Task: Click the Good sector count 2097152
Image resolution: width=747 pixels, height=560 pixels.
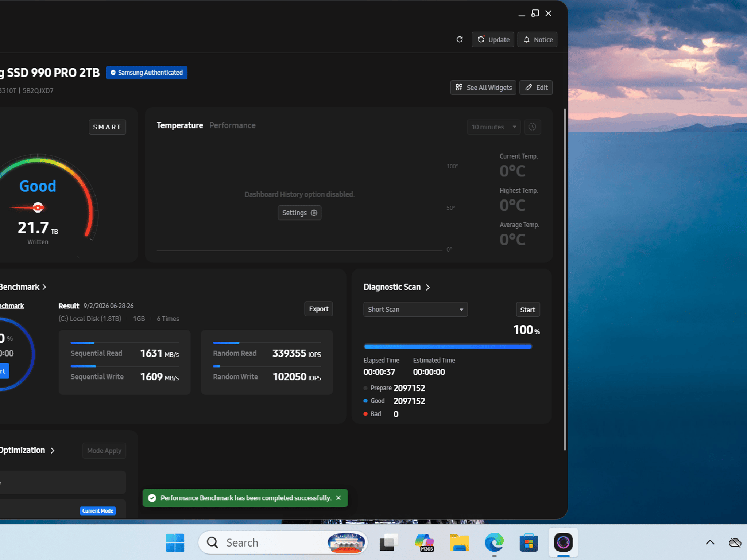Action: click(x=409, y=401)
